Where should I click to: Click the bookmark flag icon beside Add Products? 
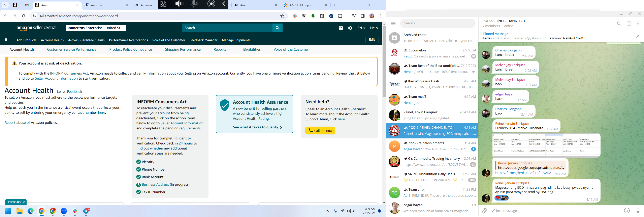[6, 40]
